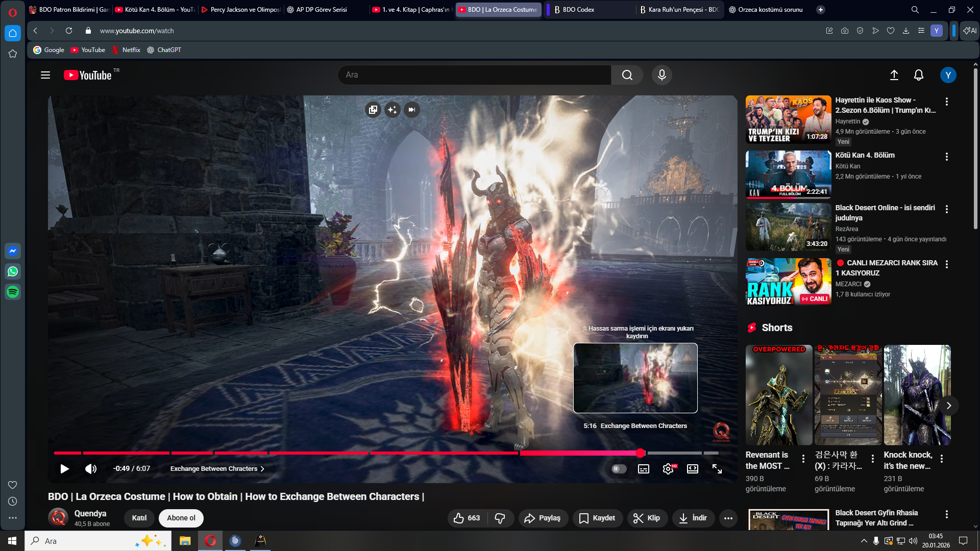Open the Windows notification center icon
Viewport: 980px width, 551px height.
[963, 541]
